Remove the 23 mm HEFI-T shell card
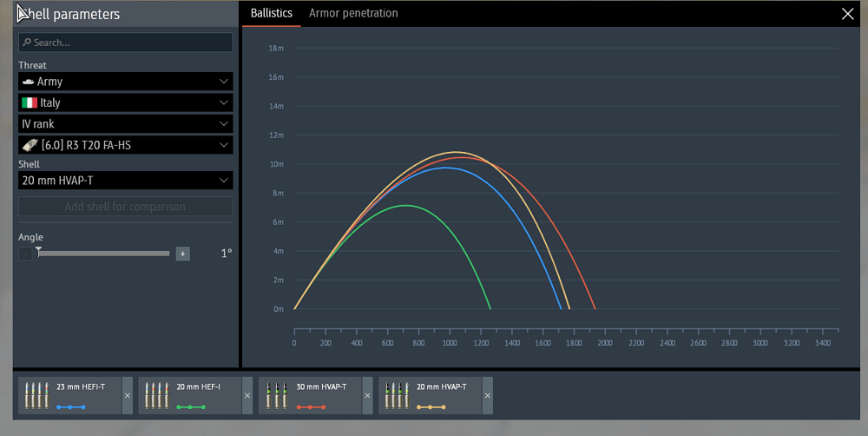 coord(128,395)
